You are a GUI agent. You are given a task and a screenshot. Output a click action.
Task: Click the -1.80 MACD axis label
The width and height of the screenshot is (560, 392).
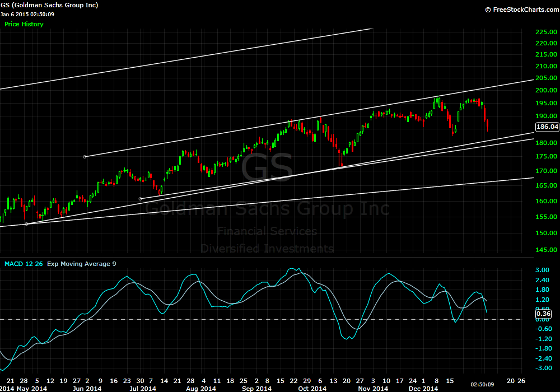point(544,349)
